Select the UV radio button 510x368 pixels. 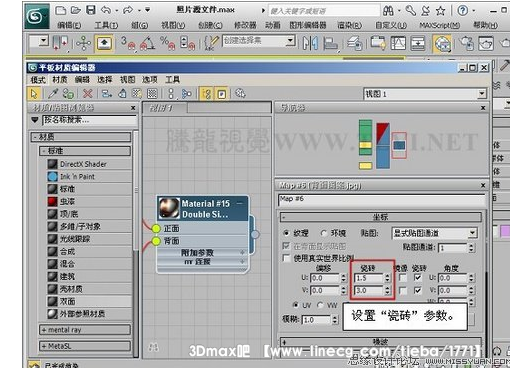295,305
